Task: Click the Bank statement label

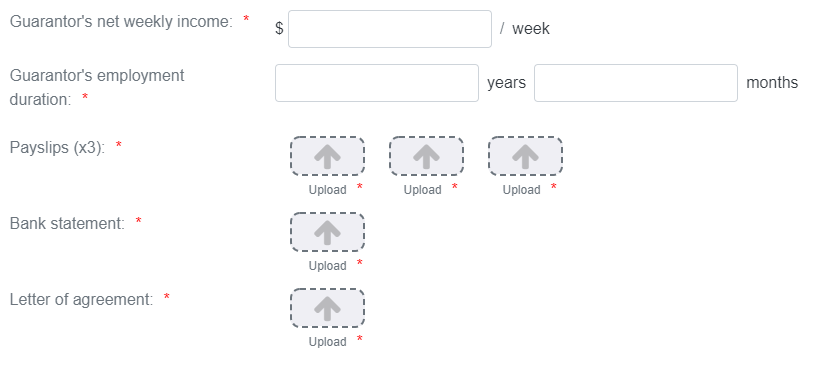Action: coord(67,223)
